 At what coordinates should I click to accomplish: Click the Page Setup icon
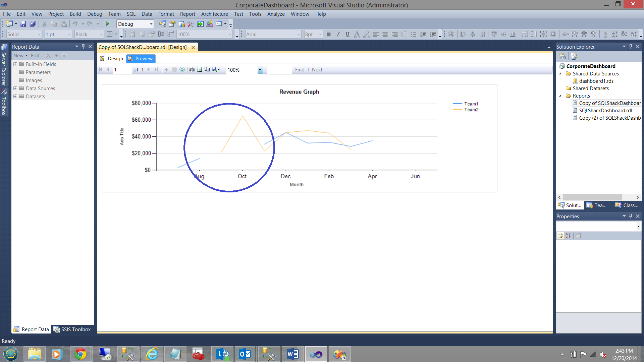(207, 70)
